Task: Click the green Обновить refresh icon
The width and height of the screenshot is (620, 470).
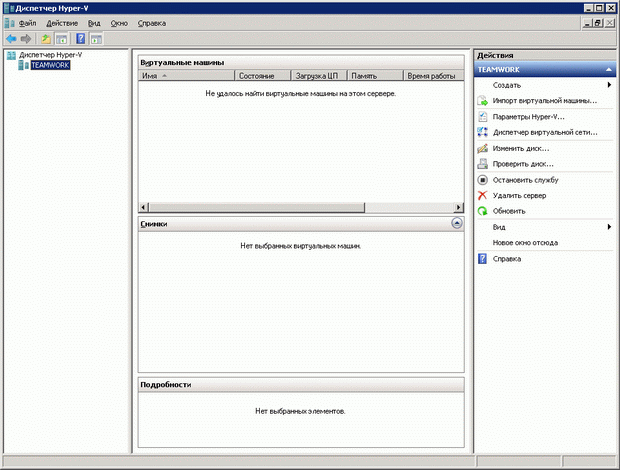Action: tap(483, 211)
